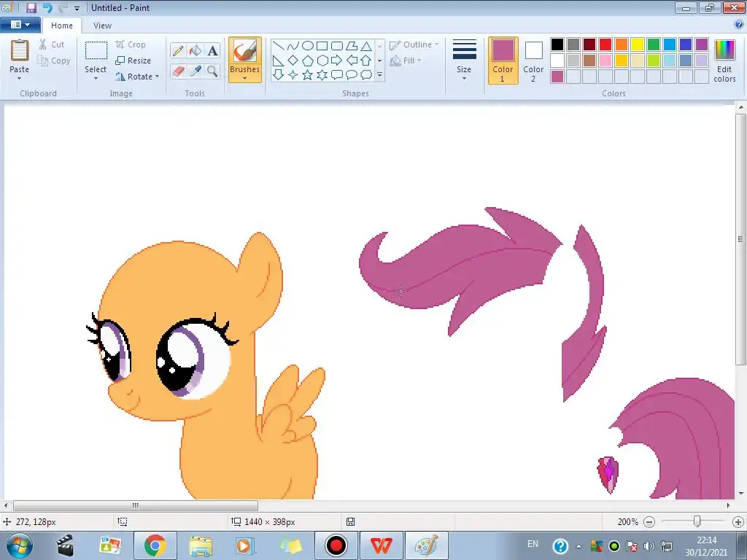This screenshot has width=747, height=560.
Task: Click the Crop button
Action: pos(131,44)
